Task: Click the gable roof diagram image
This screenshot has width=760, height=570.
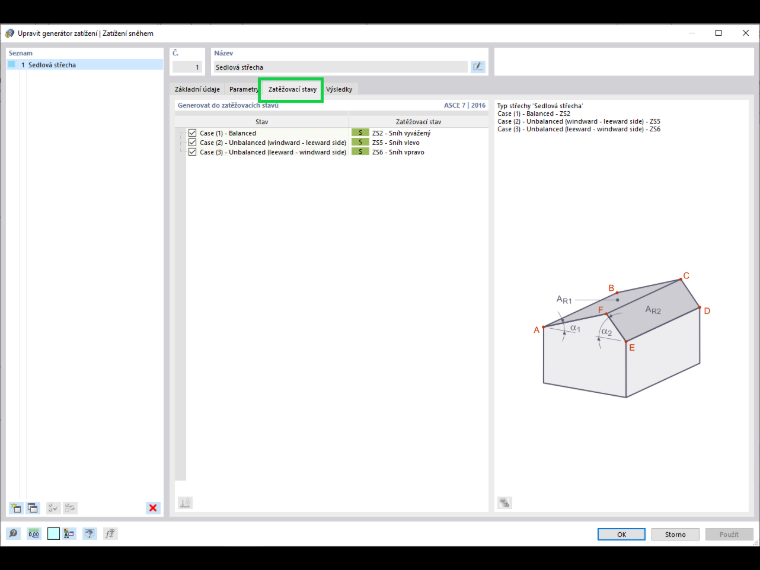Action: point(622,336)
